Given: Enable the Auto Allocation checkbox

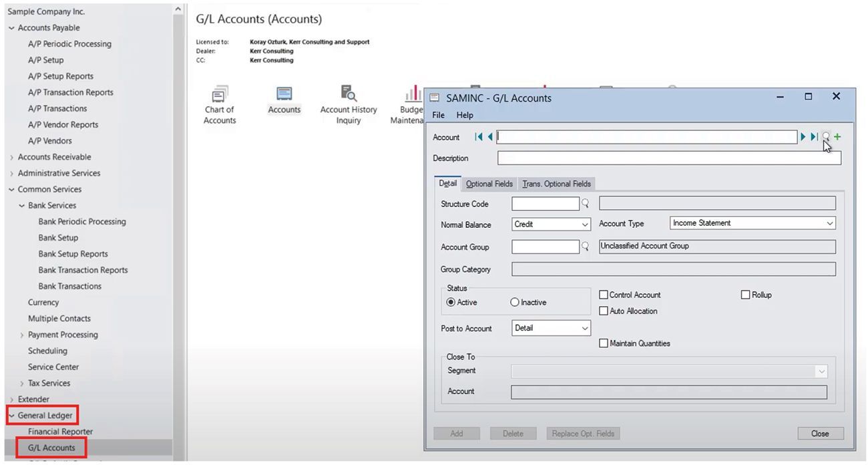Looking at the screenshot, I should (x=604, y=311).
